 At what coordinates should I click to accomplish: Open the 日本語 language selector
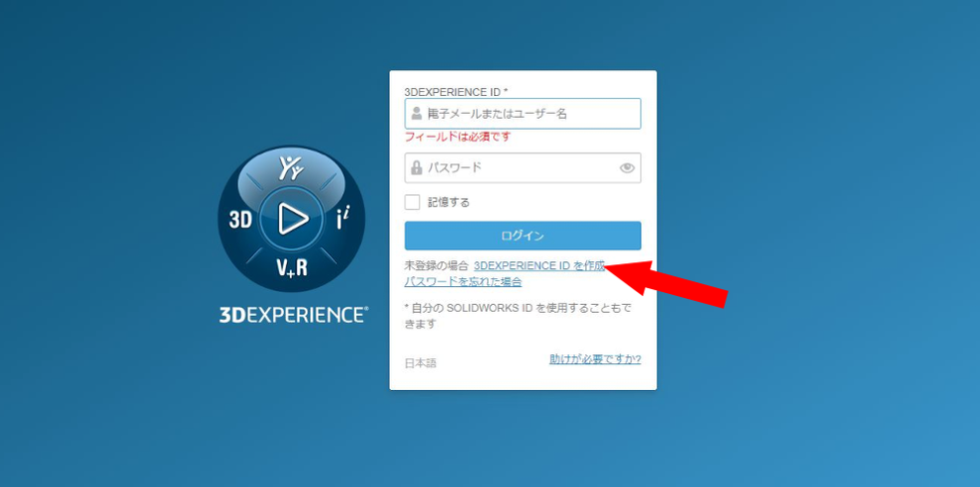tap(421, 363)
